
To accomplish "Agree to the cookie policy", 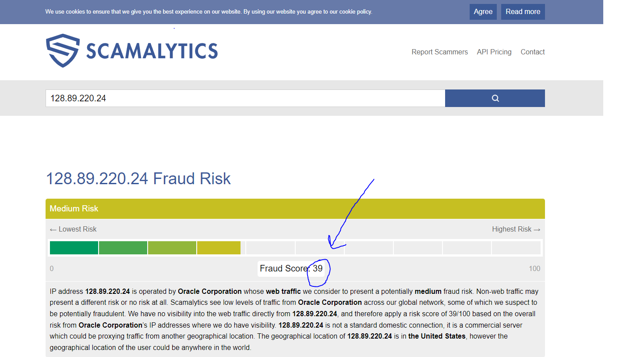I will [x=483, y=12].
